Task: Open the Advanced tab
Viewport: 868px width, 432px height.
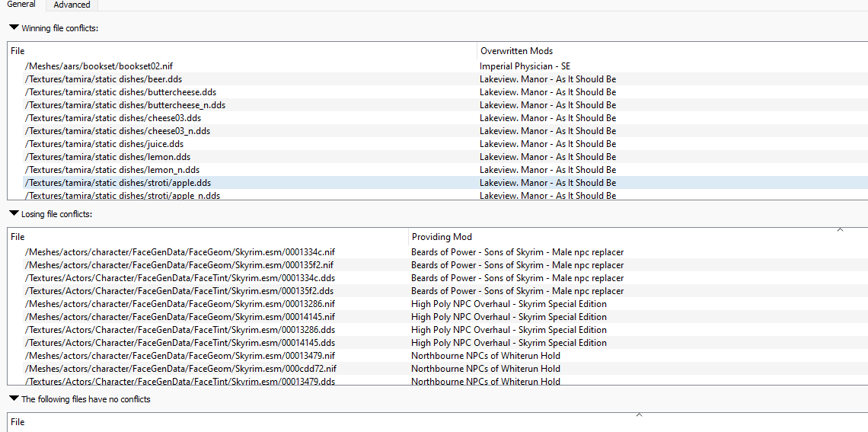Action: click(x=72, y=5)
